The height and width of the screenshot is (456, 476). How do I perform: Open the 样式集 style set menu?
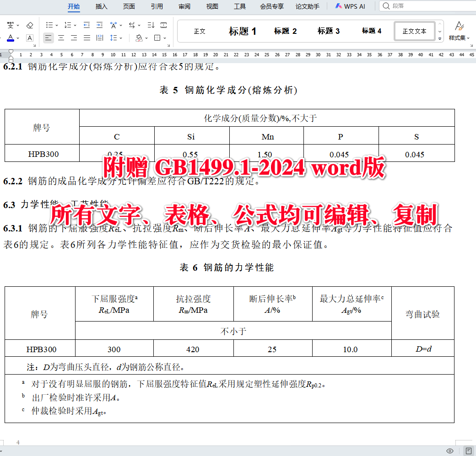pyautogui.click(x=460, y=31)
